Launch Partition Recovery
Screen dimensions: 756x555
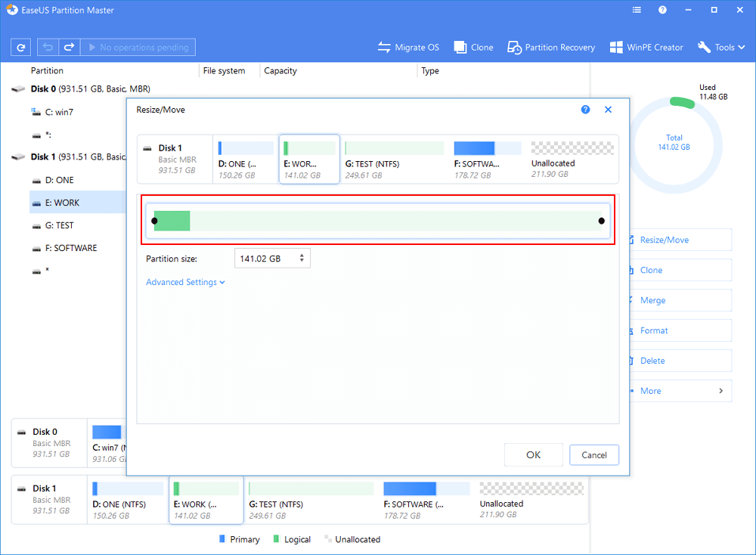click(551, 48)
